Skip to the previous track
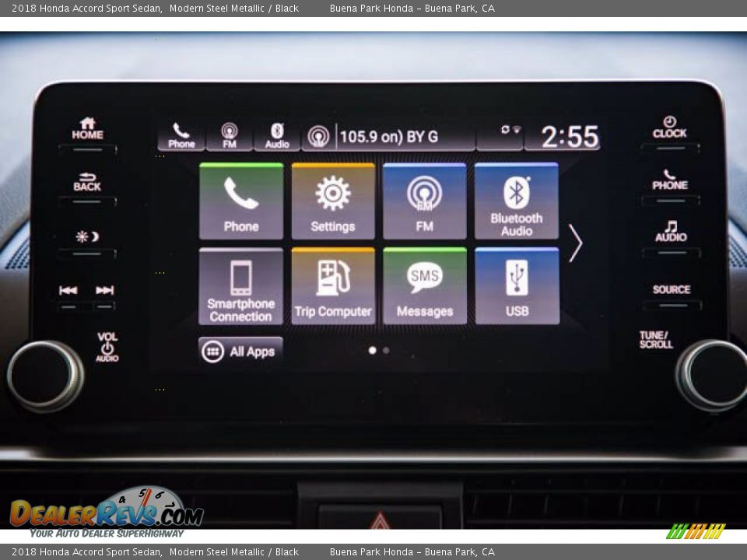The image size is (747, 560). tap(68, 291)
